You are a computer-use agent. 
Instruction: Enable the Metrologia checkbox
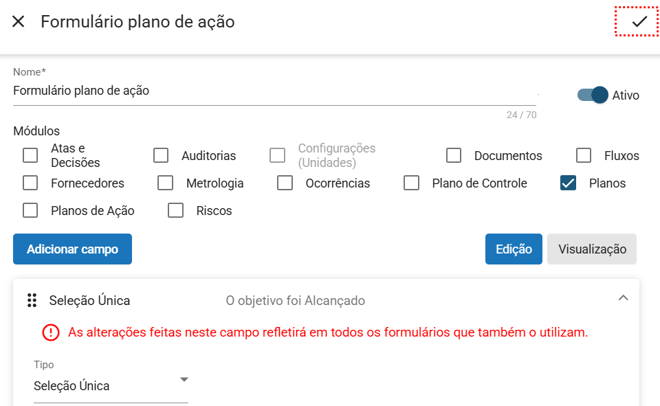coord(166,183)
